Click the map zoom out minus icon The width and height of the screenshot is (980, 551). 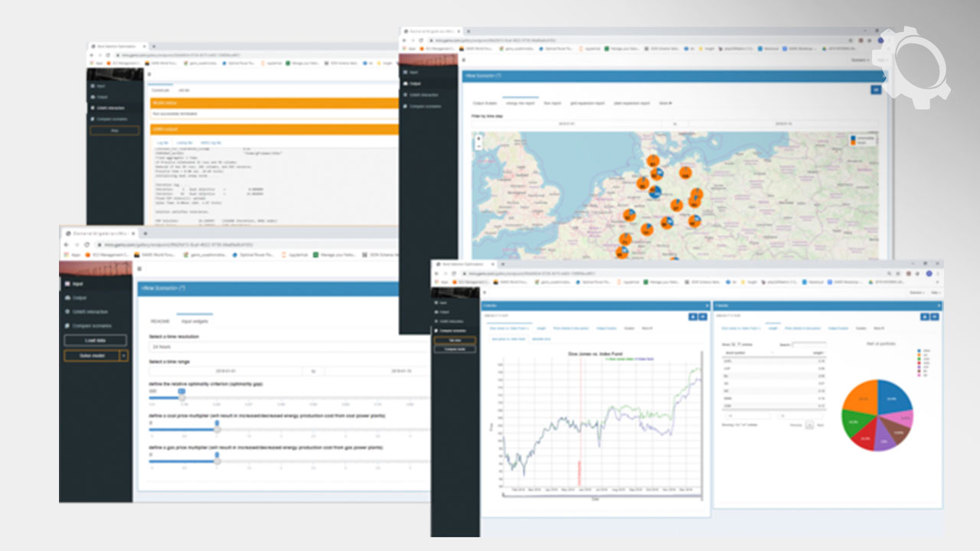(x=479, y=145)
